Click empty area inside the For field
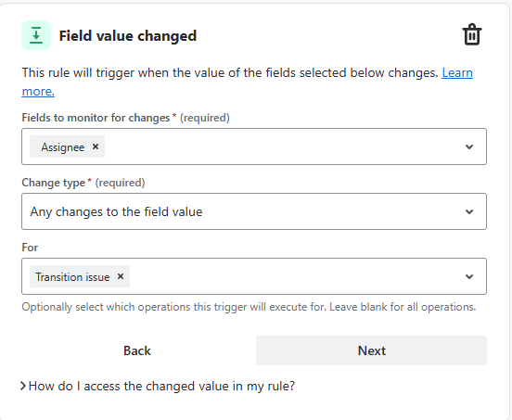This screenshot has height=420, width=512. (x=294, y=276)
